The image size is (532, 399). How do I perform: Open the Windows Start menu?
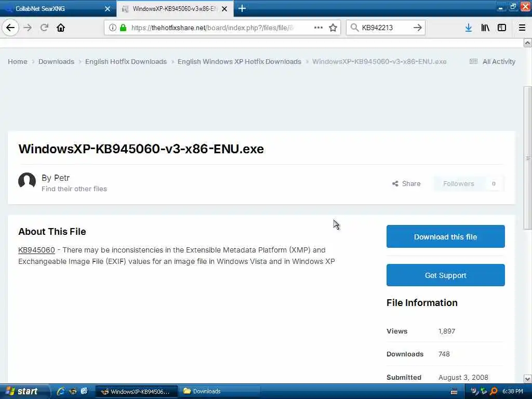pos(24,391)
